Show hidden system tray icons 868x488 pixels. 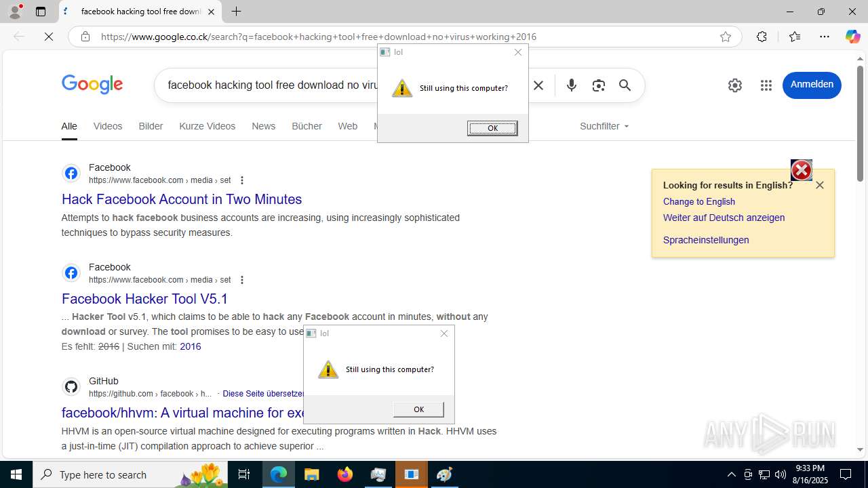[x=731, y=474]
